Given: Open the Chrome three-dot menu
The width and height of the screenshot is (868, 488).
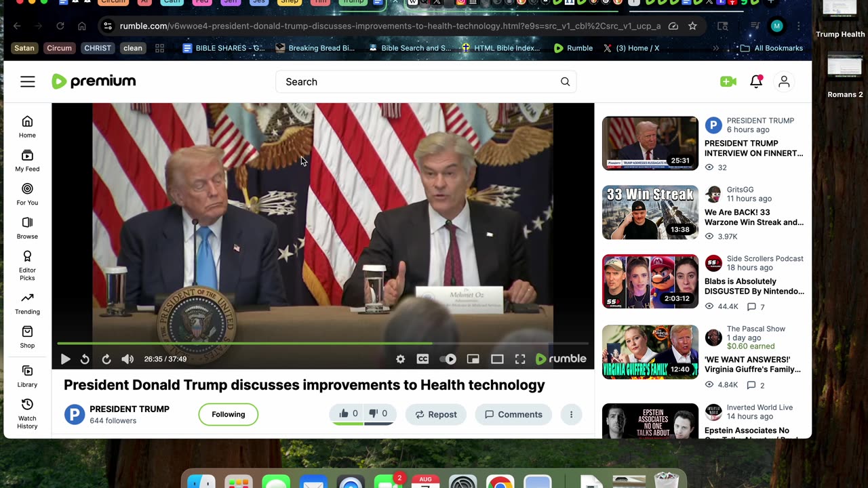Looking at the screenshot, I should (x=799, y=26).
